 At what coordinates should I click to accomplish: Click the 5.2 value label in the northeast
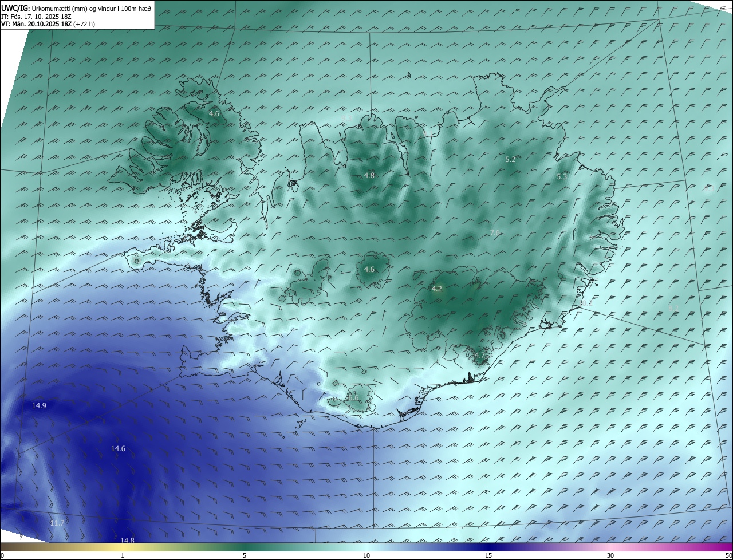coord(510,159)
